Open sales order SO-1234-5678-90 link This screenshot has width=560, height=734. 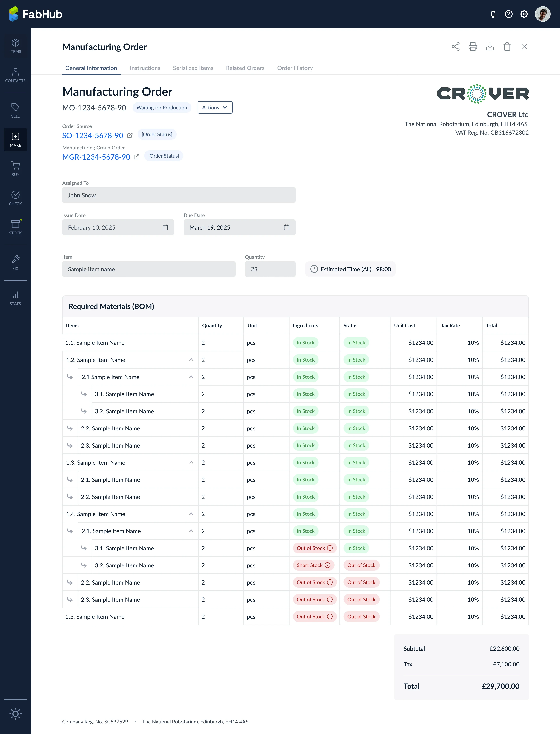(93, 135)
